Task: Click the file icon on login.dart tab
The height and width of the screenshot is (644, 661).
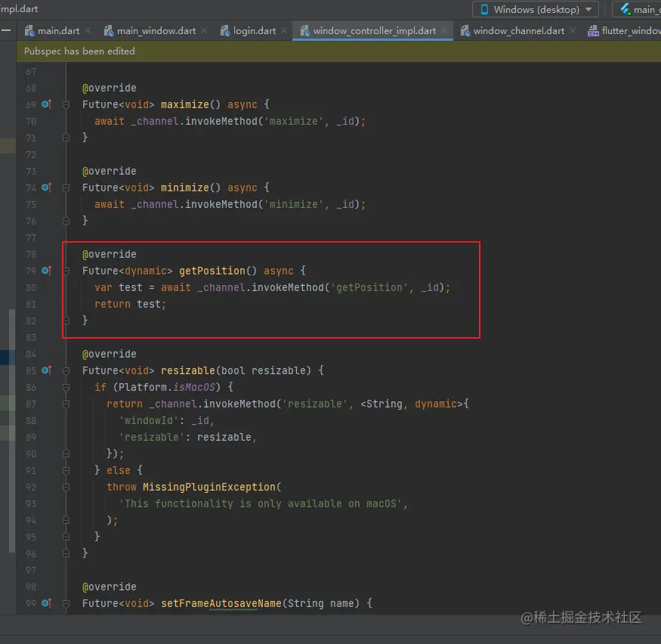Action: coord(225,31)
